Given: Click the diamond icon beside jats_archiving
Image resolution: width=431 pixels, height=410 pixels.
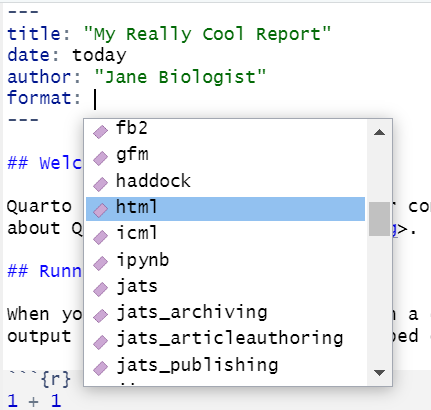Looking at the screenshot, I should (100, 315).
